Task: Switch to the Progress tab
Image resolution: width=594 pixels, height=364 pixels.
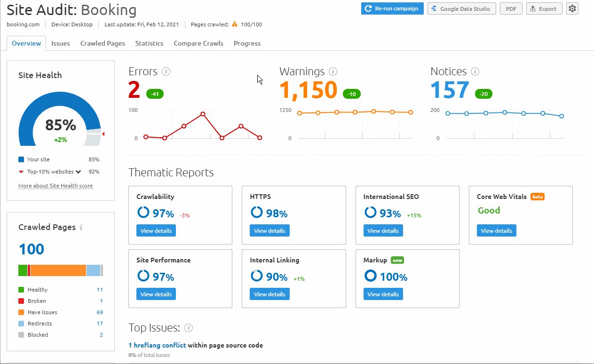Action: point(247,43)
